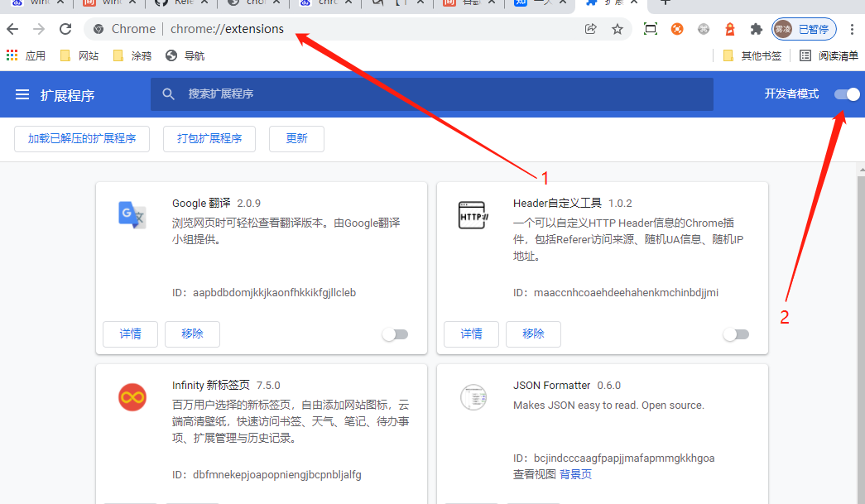
Task: Click the JSON Formatter extension icon
Action: 473,397
